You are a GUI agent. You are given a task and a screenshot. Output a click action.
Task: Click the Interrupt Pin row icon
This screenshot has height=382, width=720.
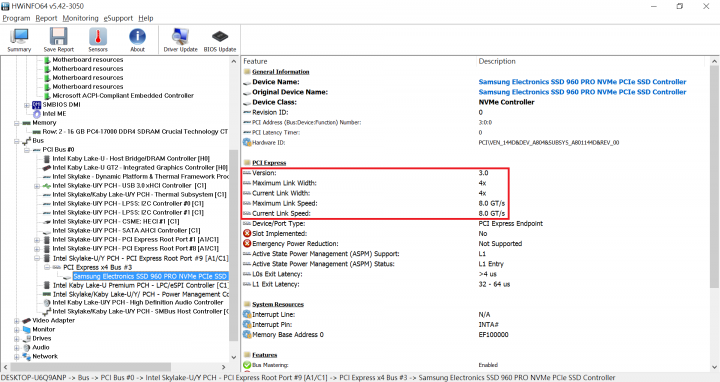click(247, 324)
